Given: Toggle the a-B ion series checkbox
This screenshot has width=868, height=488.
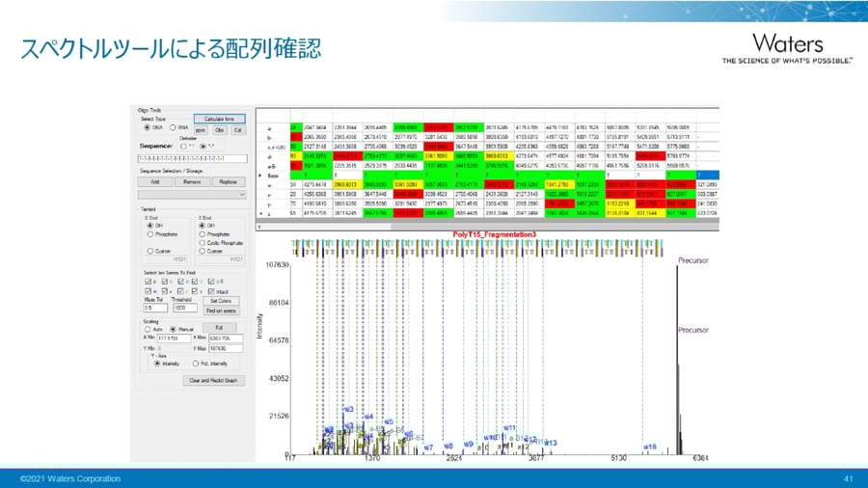Looking at the screenshot, I should (211, 282).
